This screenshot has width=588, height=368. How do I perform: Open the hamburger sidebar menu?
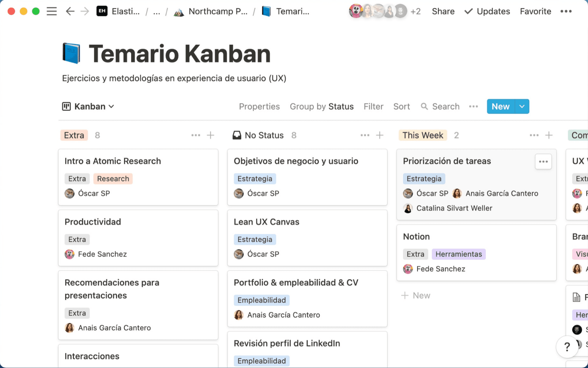(51, 11)
